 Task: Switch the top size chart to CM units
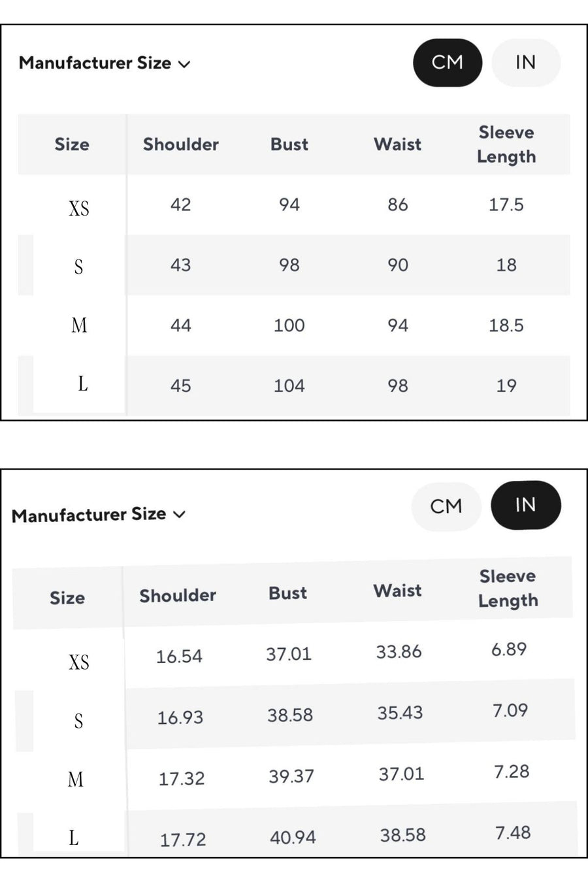pyautogui.click(x=447, y=62)
